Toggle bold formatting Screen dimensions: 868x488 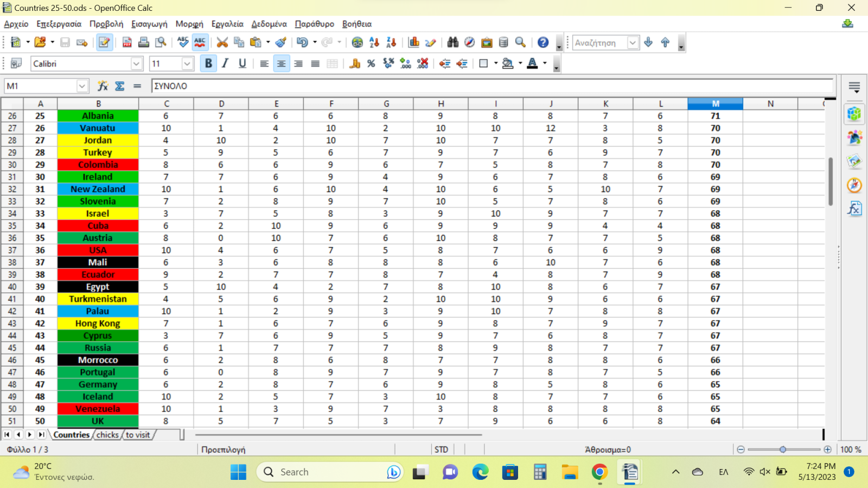[208, 63]
